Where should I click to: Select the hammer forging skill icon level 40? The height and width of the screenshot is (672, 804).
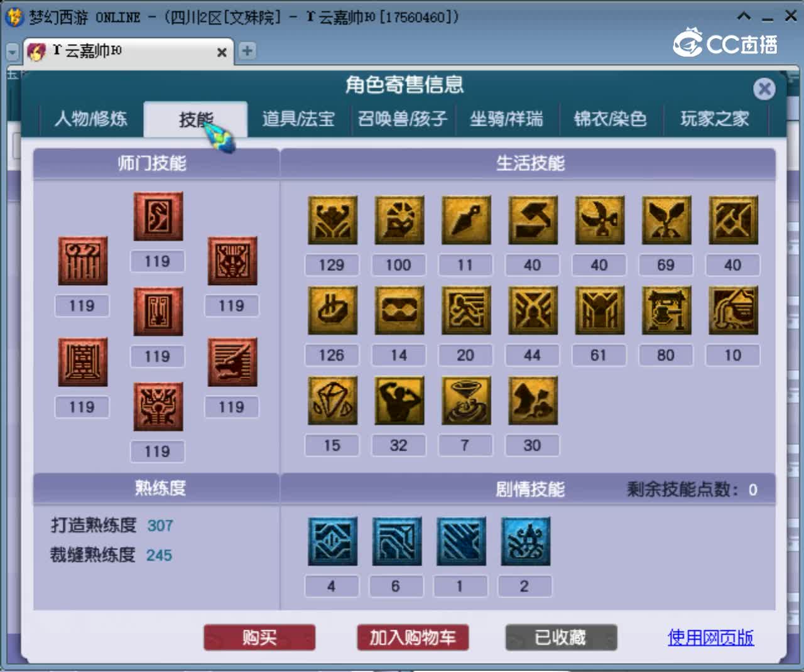pos(533,220)
